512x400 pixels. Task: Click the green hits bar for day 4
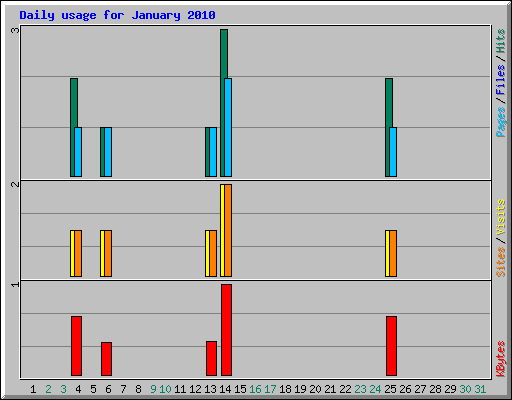72,127
